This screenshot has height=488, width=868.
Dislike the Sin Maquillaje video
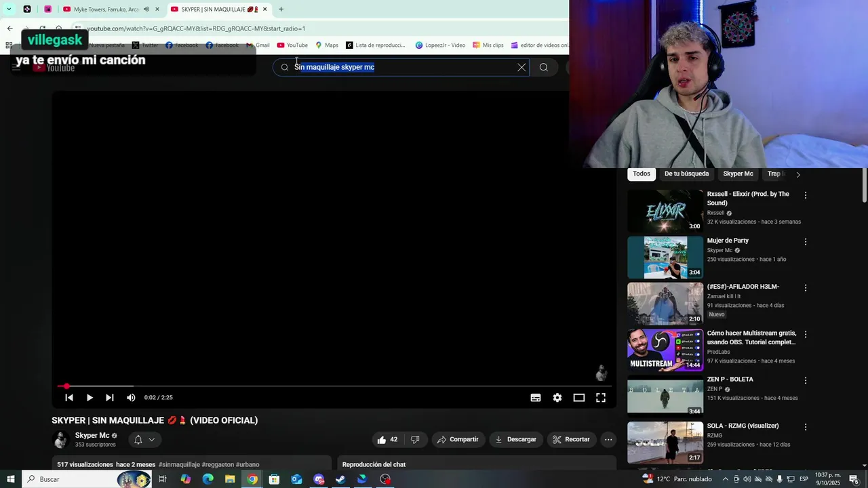[415, 439]
